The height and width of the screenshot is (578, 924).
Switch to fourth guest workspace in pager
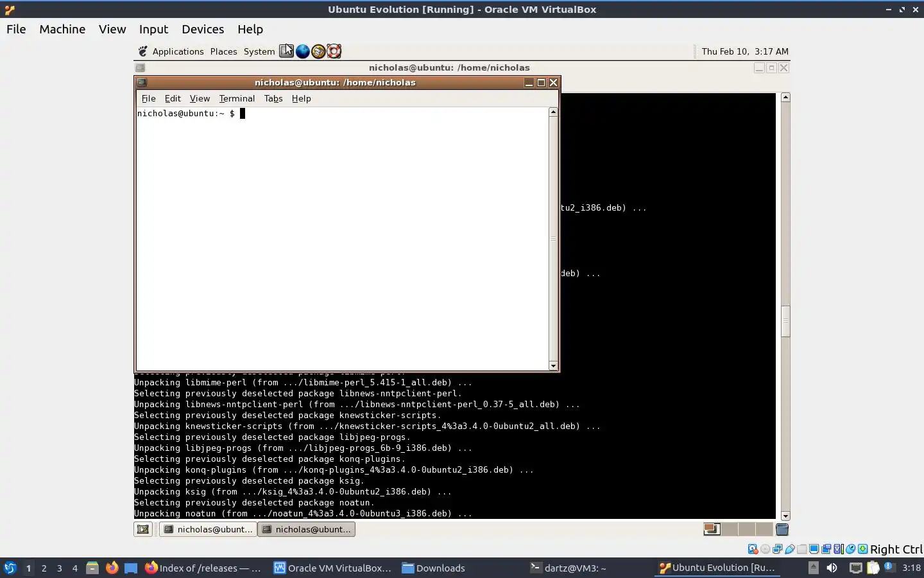tap(764, 529)
